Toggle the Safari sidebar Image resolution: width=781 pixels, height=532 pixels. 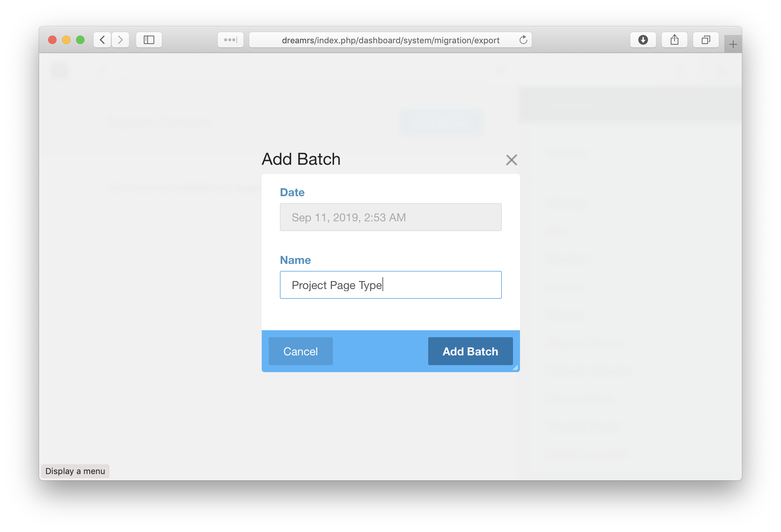pyautogui.click(x=149, y=40)
